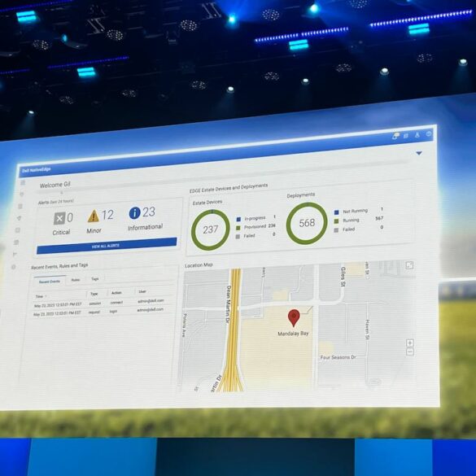Click the Informational alerts info icon
The height and width of the screenshot is (476, 476).
point(134,213)
